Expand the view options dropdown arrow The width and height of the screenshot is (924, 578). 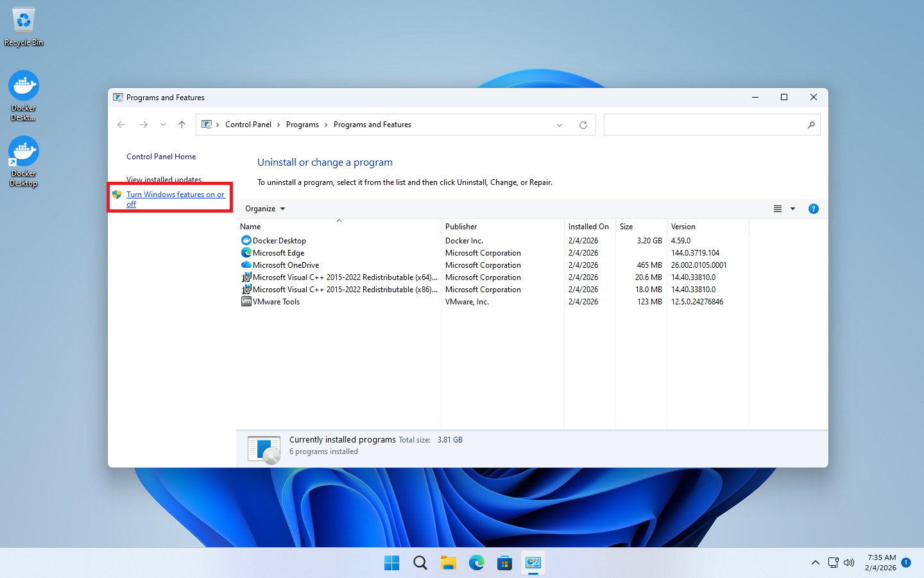(792, 209)
